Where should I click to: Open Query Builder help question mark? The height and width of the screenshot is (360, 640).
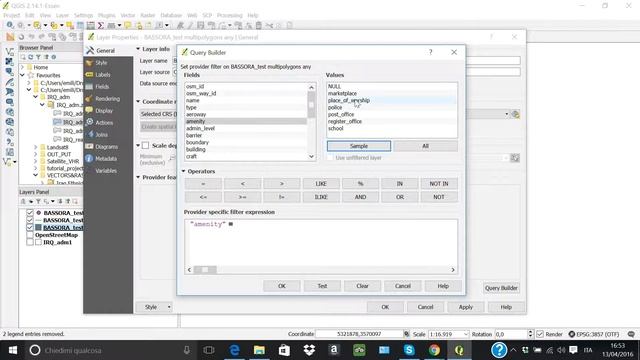[x=430, y=52]
